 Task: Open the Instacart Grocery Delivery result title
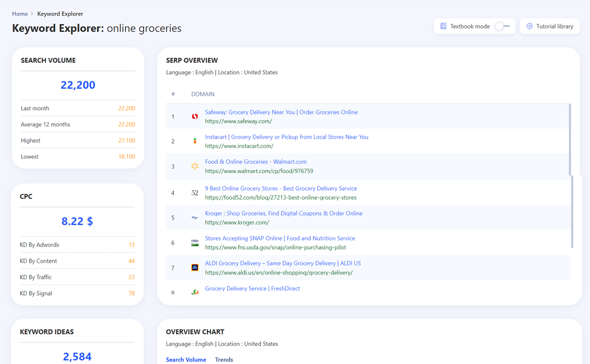(x=287, y=137)
